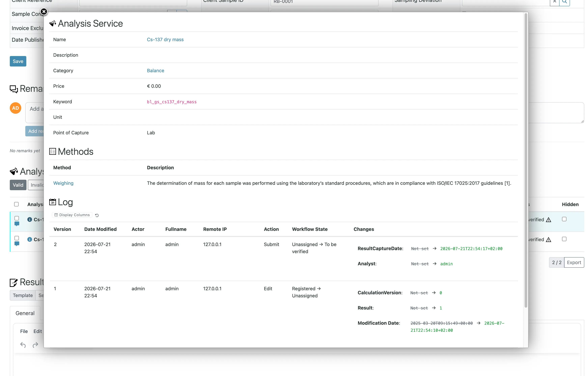588x376 pixels.
Task: Click the Add remark text area
Action: (x=35, y=113)
